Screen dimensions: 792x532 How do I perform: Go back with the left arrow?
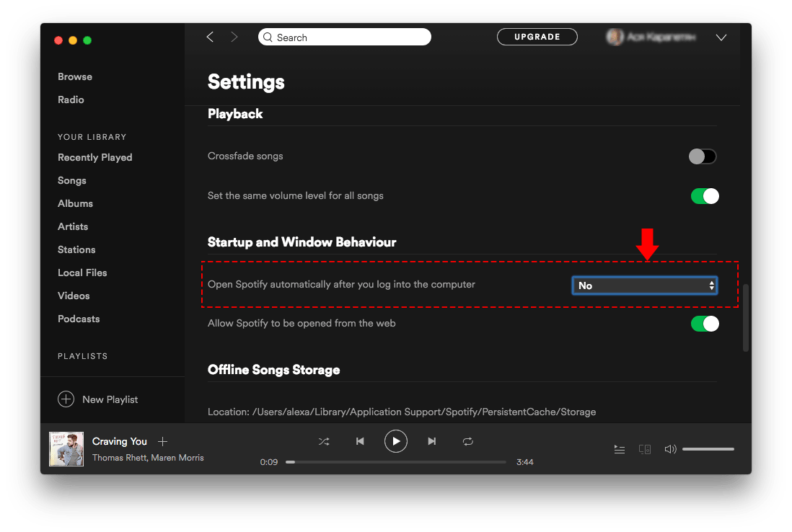pyautogui.click(x=210, y=37)
